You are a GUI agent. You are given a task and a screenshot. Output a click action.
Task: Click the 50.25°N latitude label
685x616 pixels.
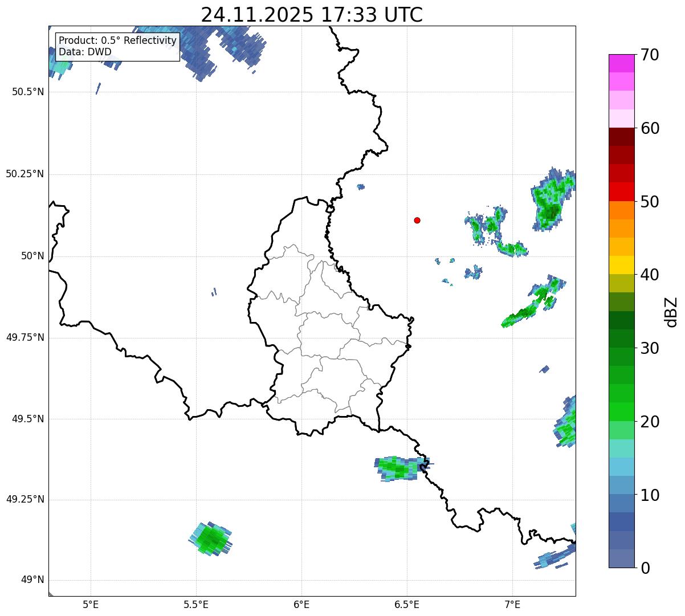pyautogui.click(x=25, y=174)
